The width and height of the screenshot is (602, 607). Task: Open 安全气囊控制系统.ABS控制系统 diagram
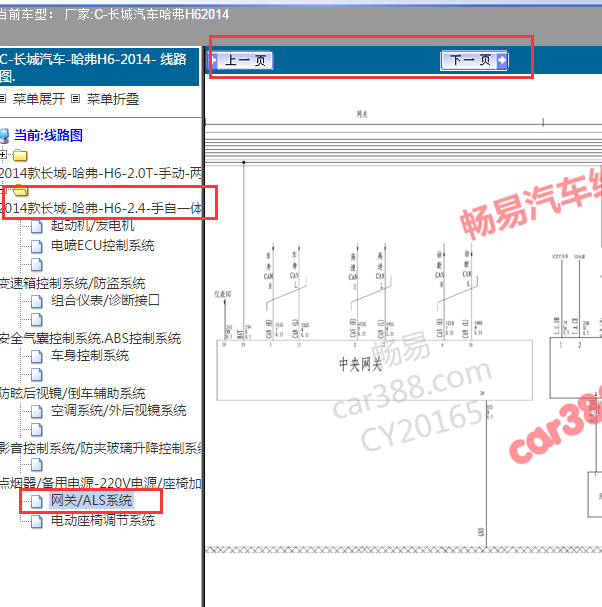(90, 338)
